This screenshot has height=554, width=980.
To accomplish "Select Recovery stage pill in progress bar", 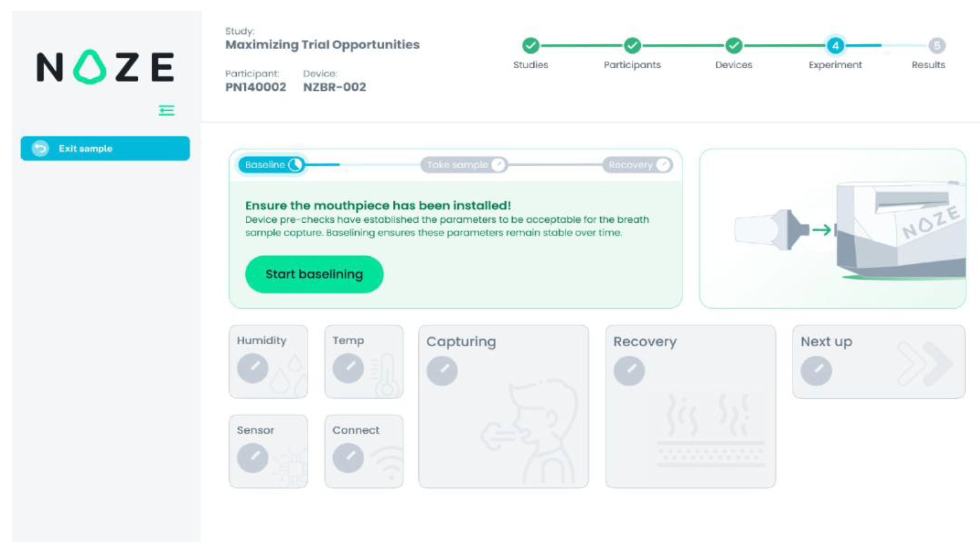I will click(637, 165).
